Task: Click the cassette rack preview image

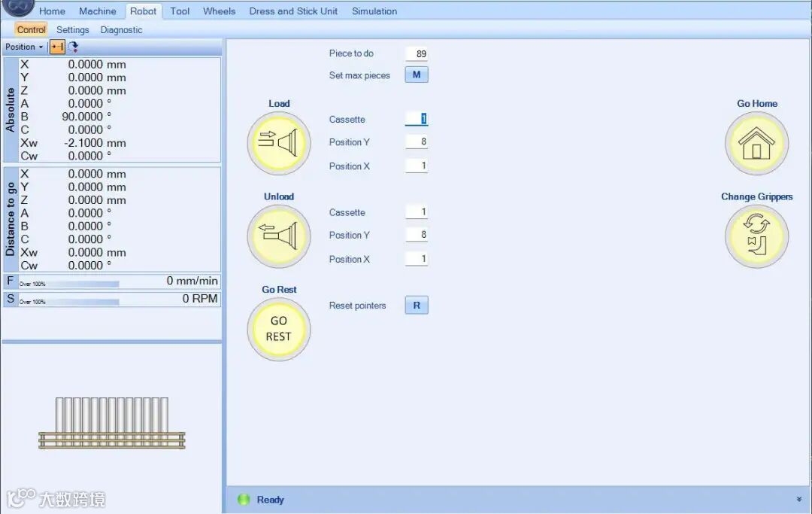Action: (112, 423)
